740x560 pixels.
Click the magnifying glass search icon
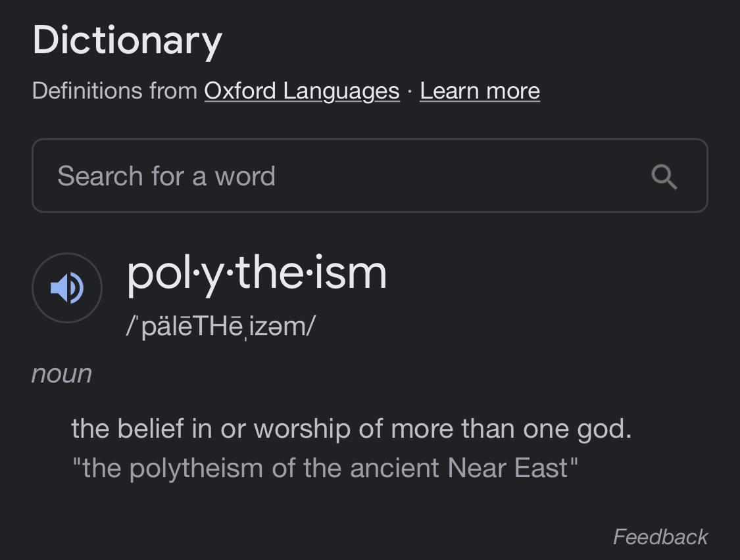tap(664, 176)
